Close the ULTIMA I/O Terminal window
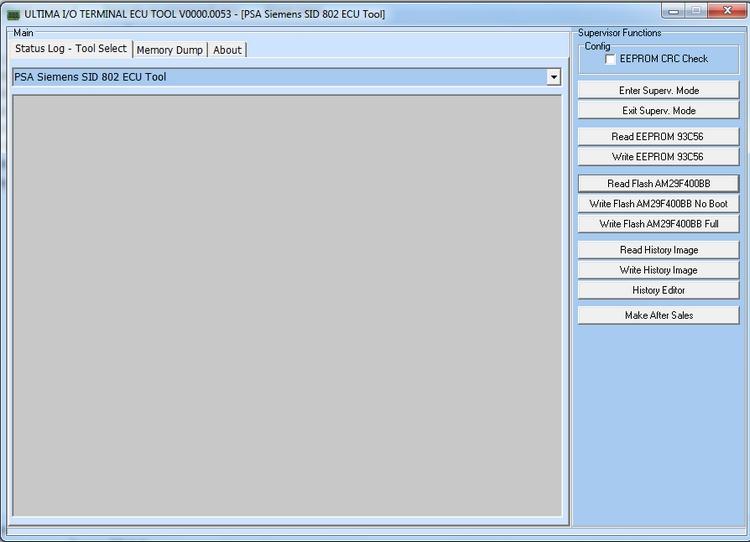The image size is (750, 542). pos(727,11)
